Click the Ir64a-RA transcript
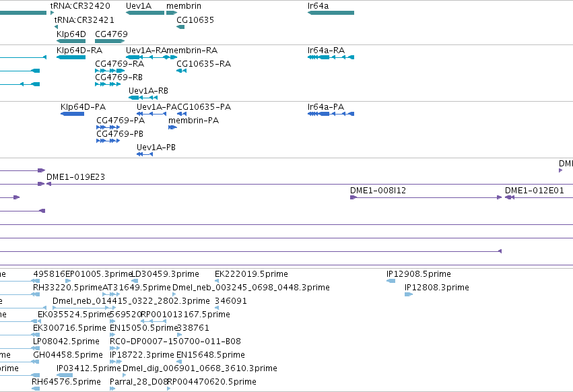573x392 pixels. (x=331, y=57)
